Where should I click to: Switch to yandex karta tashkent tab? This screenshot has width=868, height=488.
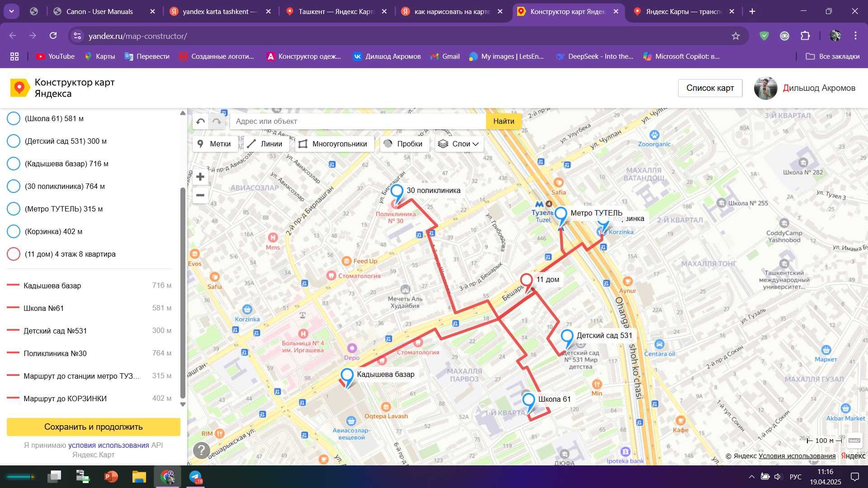click(x=220, y=11)
